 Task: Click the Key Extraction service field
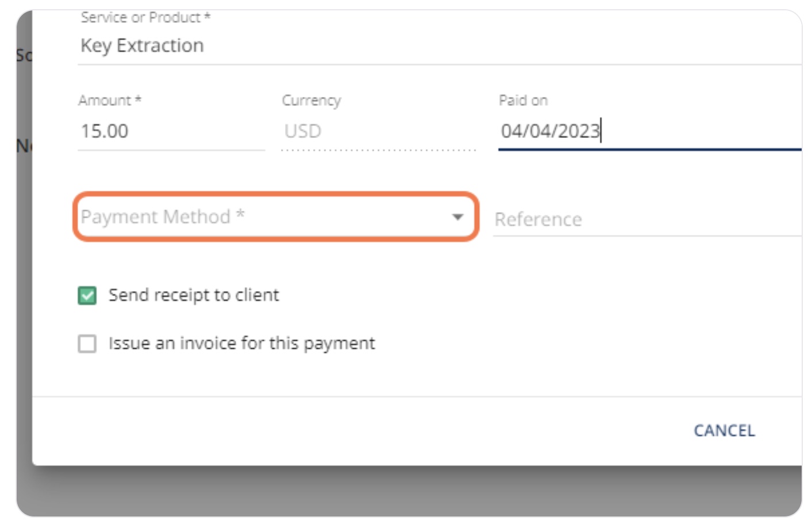(440, 45)
